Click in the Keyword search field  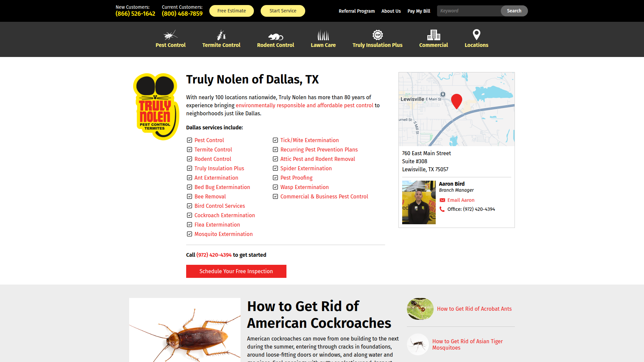click(x=469, y=11)
